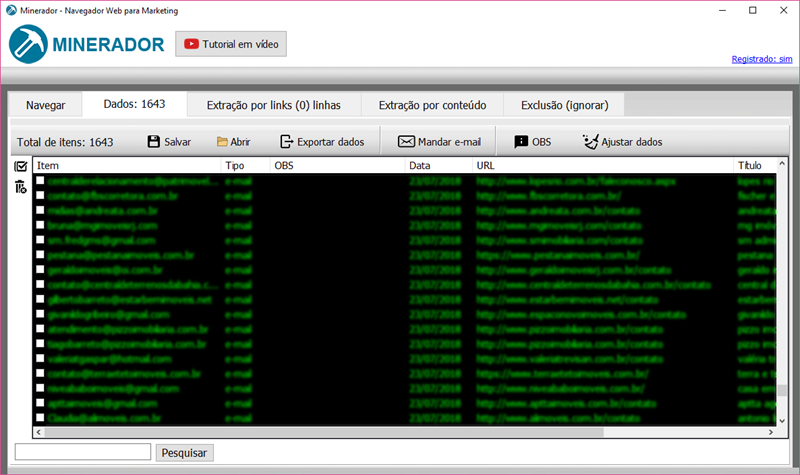Tick the atendimento@pizzoimobiliaria.com.br checkbox
Screen dimensions: 800x475
tap(40, 329)
